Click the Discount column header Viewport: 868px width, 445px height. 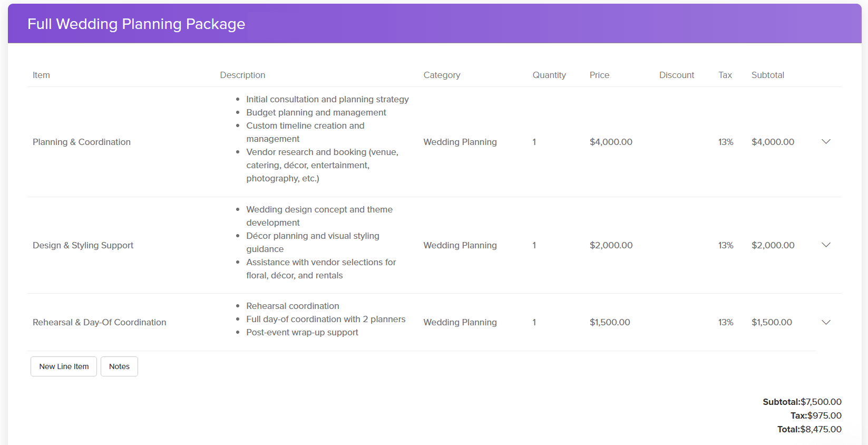[676, 75]
